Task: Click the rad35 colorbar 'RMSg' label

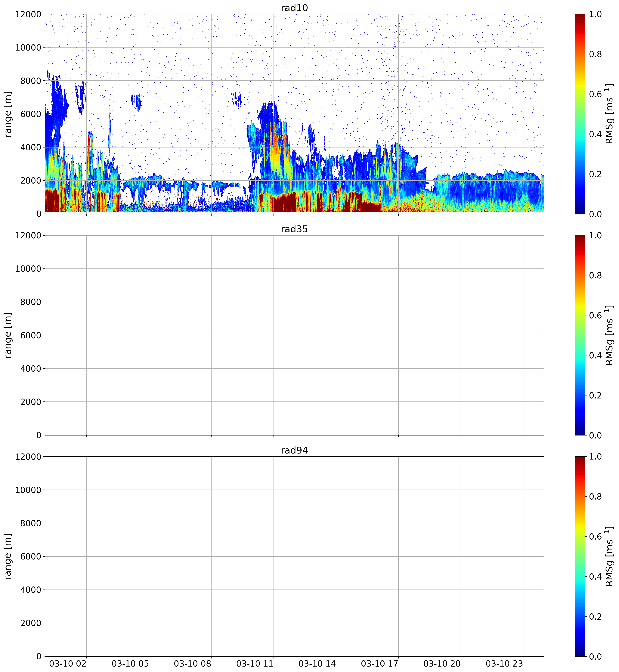Action: (x=609, y=335)
